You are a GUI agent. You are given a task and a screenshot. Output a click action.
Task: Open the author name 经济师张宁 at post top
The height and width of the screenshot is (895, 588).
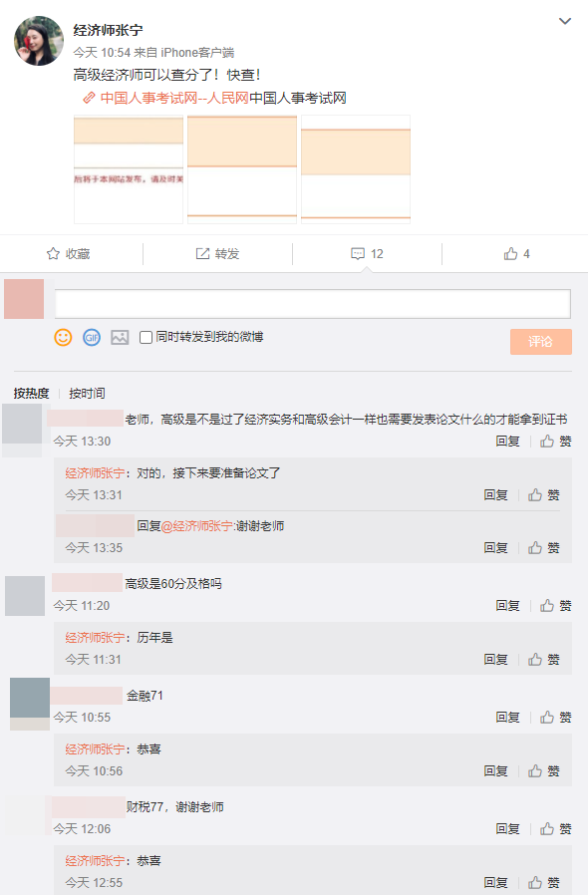click(x=108, y=30)
